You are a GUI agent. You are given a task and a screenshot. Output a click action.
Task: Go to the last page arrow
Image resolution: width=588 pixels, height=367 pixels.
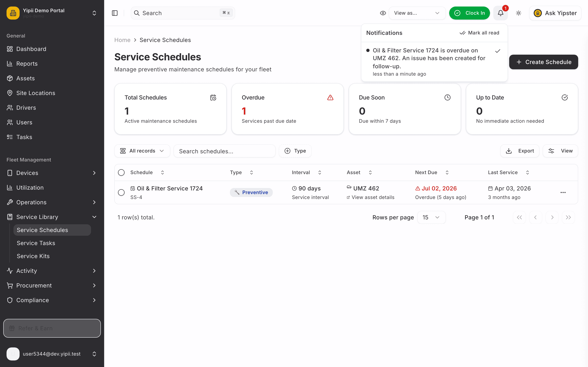click(568, 218)
